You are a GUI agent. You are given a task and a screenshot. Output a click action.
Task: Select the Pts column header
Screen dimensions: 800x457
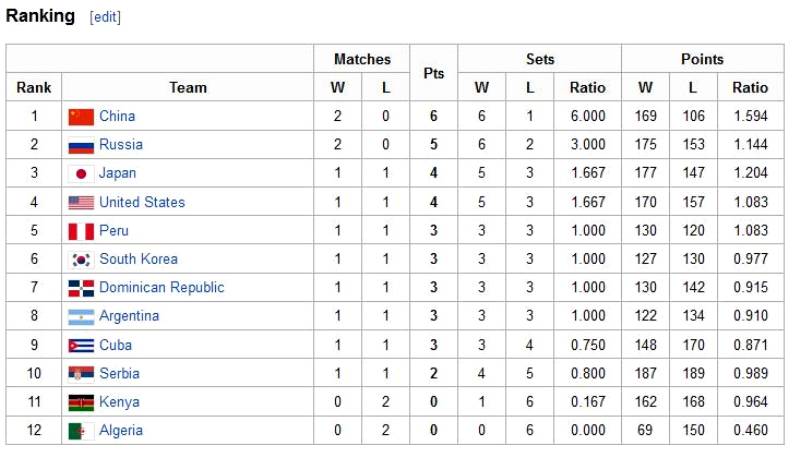433,73
